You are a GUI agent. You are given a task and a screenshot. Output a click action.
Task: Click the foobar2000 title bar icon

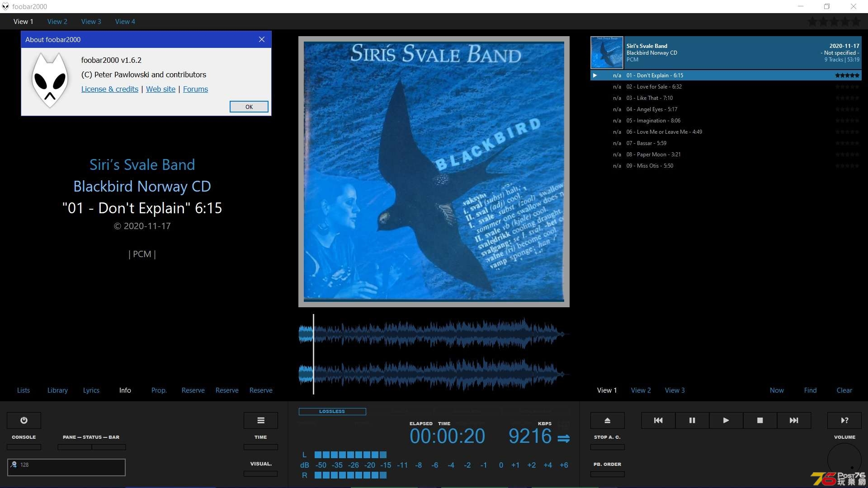coord(5,6)
